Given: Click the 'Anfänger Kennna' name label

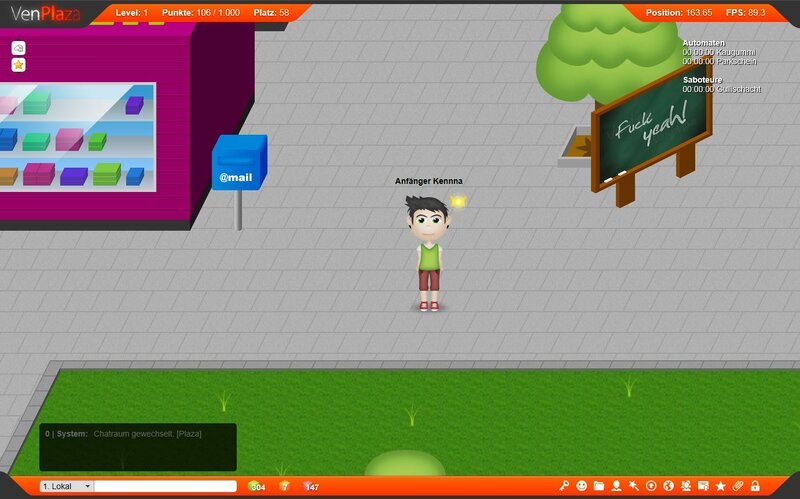Looking at the screenshot, I should 429,181.
